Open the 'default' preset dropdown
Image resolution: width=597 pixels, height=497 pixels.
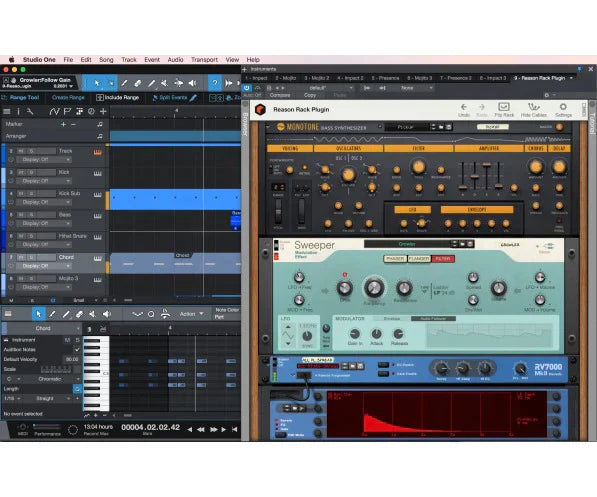(x=330, y=88)
